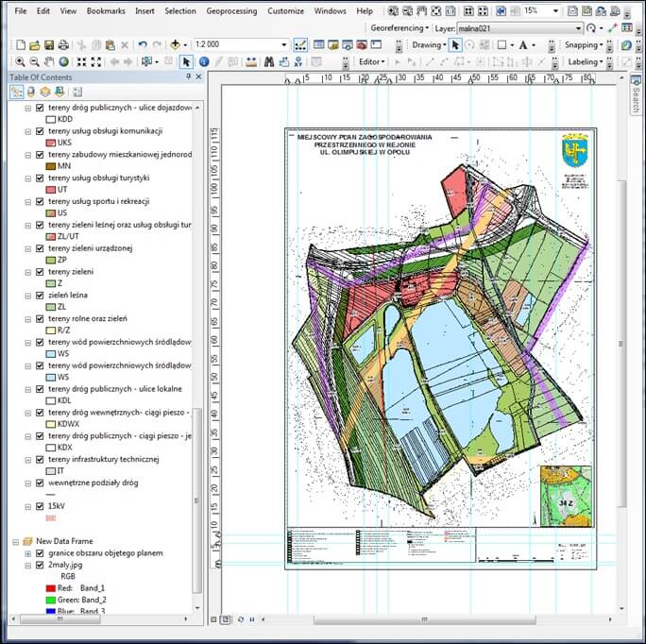The width and height of the screenshot is (646, 644).
Task: Open the Editor menu button
Action: click(371, 61)
